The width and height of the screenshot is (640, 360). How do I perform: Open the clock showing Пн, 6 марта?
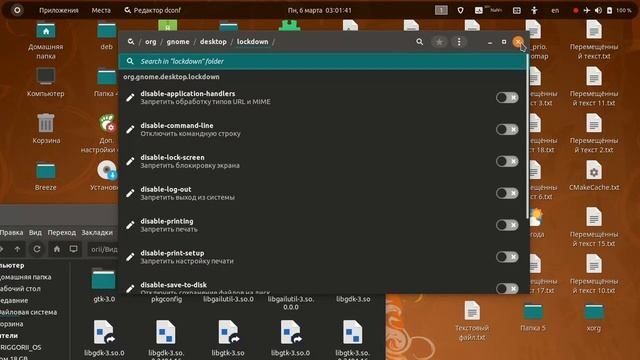coord(320,10)
